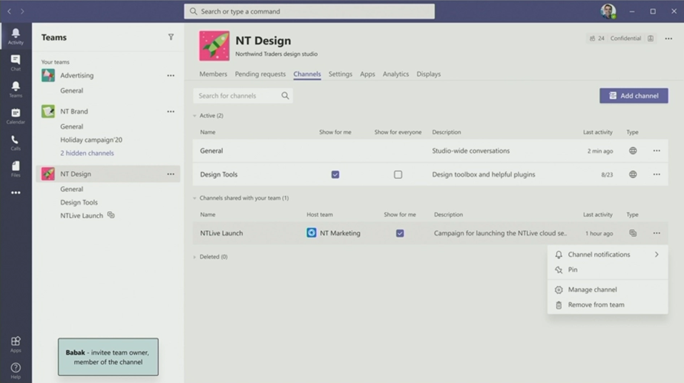Choose Remove from team menu item
The image size is (684, 383).
(607, 305)
